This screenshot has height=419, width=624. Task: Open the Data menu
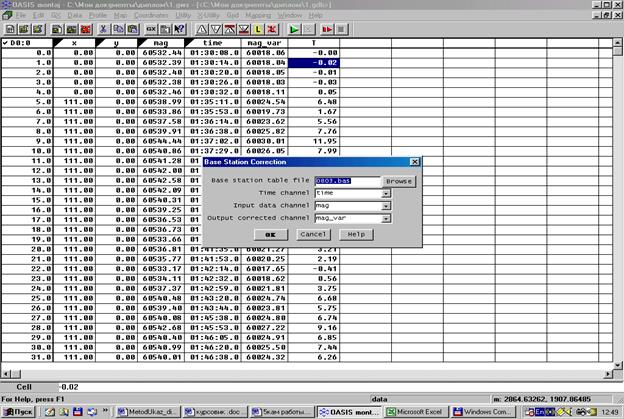pos(75,17)
